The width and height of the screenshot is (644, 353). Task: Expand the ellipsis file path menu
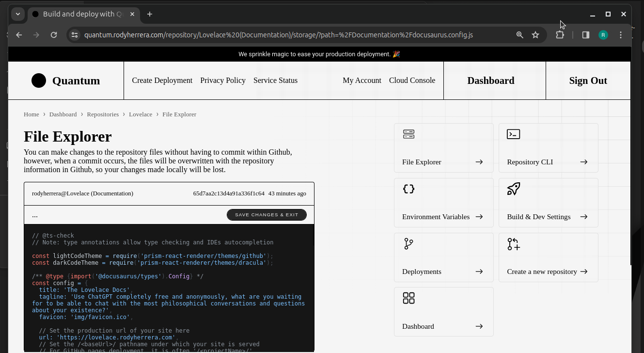pyautogui.click(x=35, y=215)
